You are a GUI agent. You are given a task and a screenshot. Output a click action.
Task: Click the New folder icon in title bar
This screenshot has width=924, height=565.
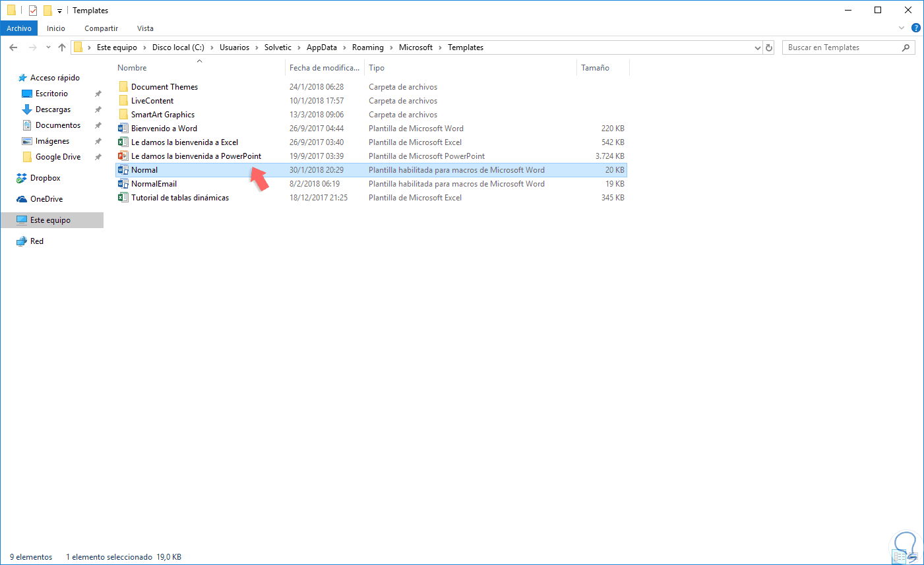point(47,11)
